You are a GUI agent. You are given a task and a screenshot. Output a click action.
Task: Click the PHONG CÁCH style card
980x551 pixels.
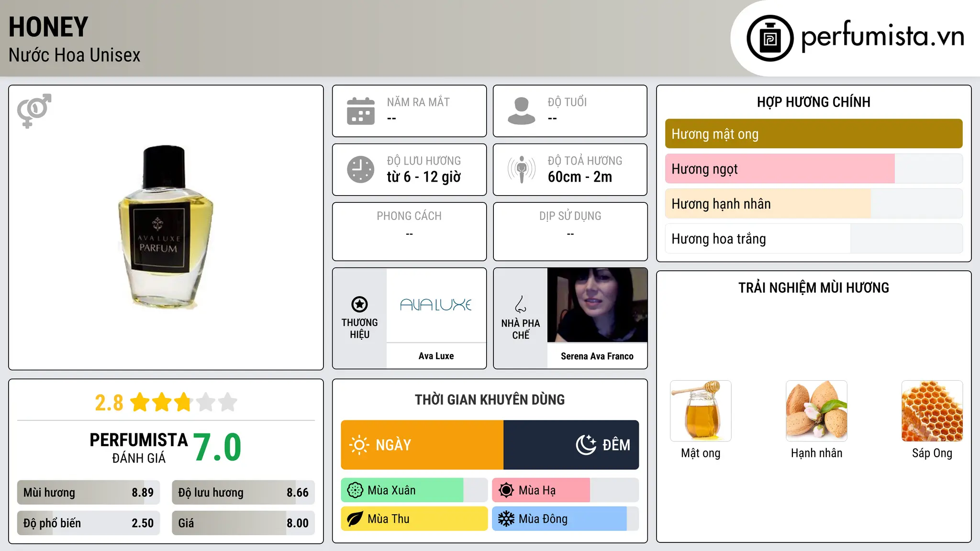pyautogui.click(x=409, y=231)
